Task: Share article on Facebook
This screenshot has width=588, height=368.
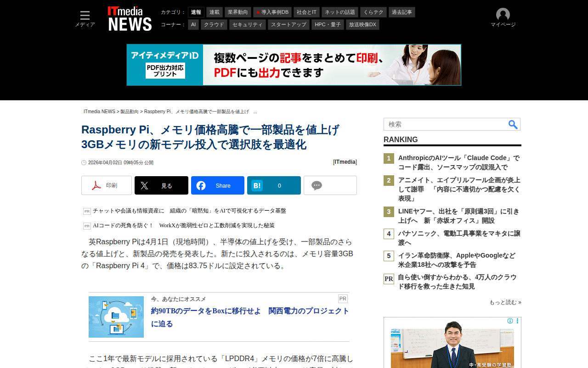Action: coord(218,185)
